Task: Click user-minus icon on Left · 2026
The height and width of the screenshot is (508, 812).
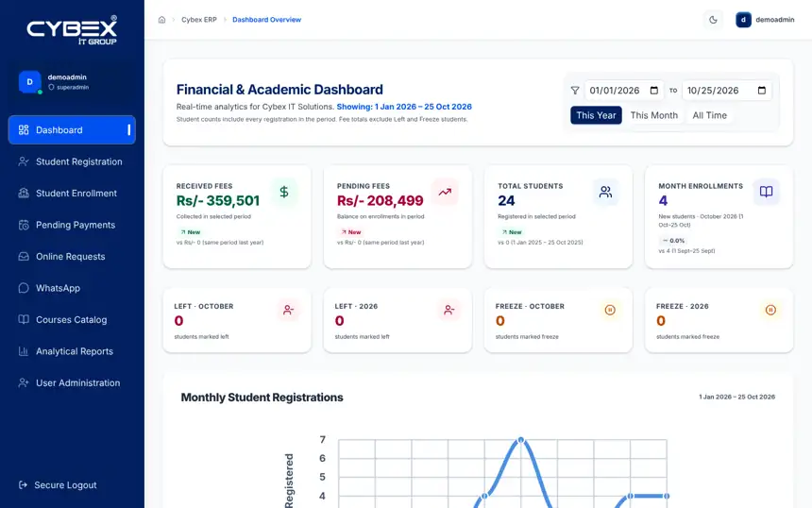Action: 449,311
